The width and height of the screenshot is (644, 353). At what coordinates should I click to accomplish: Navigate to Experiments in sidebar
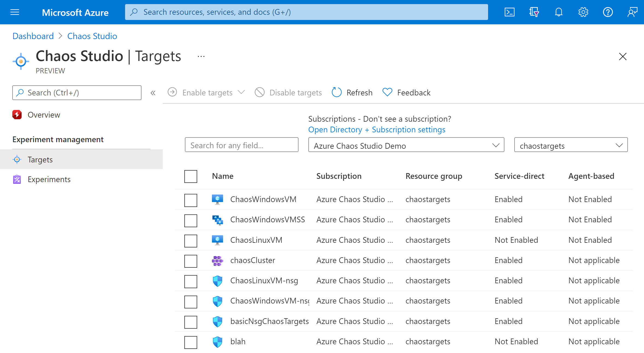49,179
